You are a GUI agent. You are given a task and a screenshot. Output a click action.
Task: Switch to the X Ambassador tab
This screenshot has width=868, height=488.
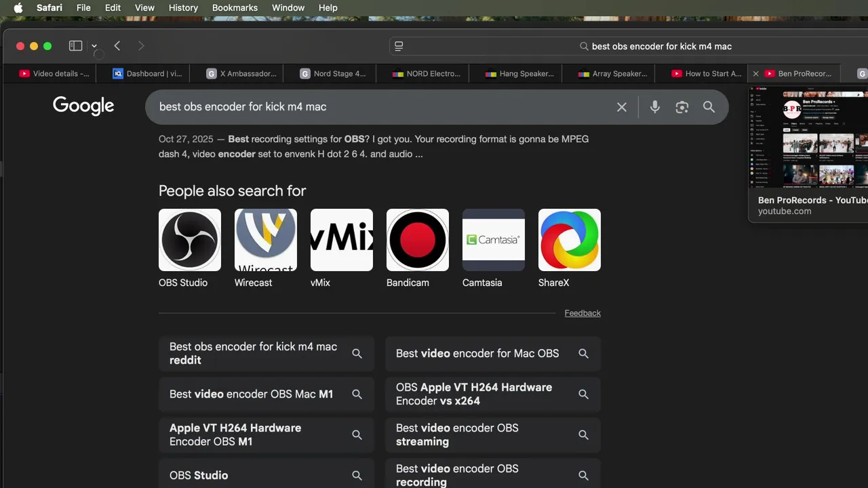(x=241, y=74)
